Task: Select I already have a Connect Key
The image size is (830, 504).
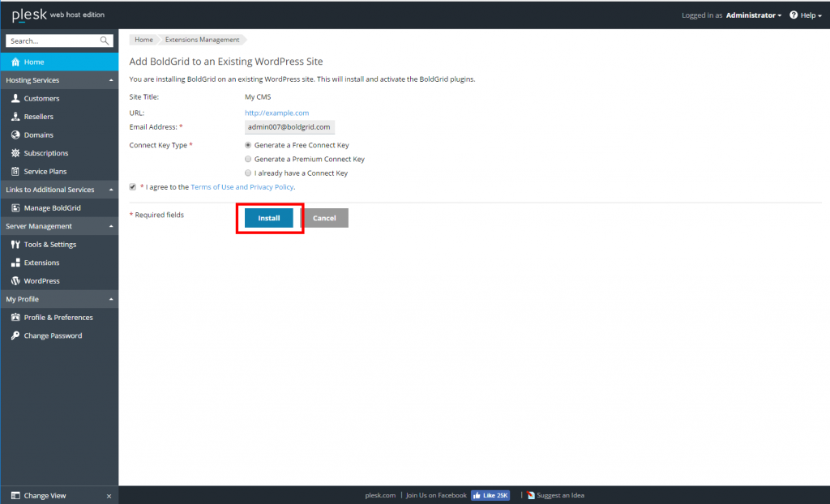Action: [248, 173]
